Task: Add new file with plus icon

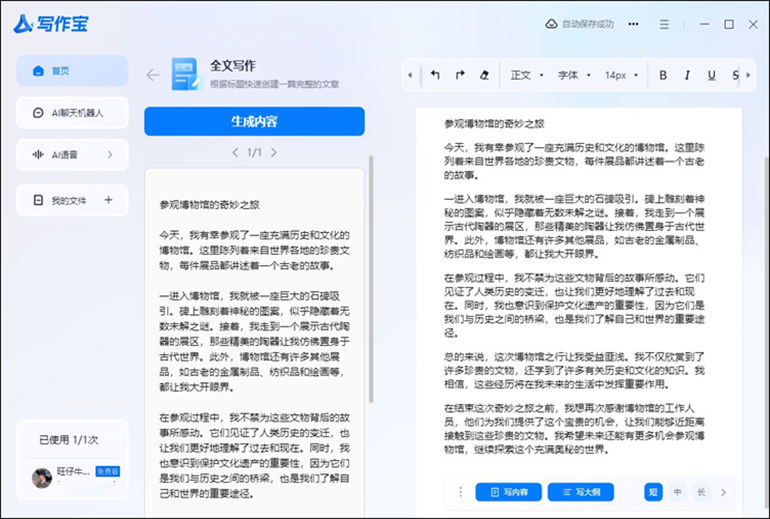Action: click(x=109, y=200)
